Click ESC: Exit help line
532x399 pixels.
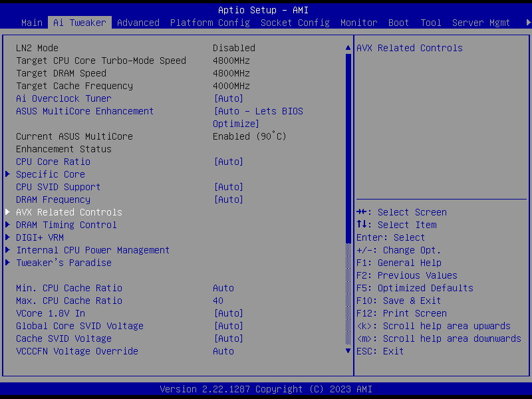pyautogui.click(x=380, y=351)
